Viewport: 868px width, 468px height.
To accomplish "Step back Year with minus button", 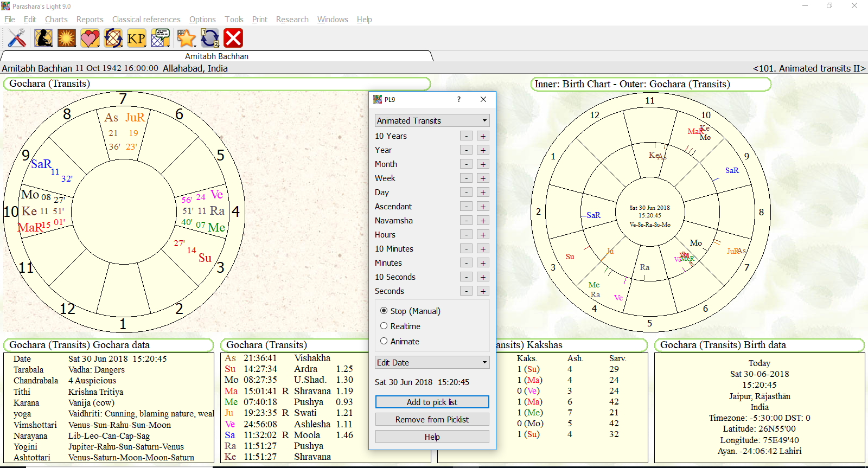I will 466,150.
